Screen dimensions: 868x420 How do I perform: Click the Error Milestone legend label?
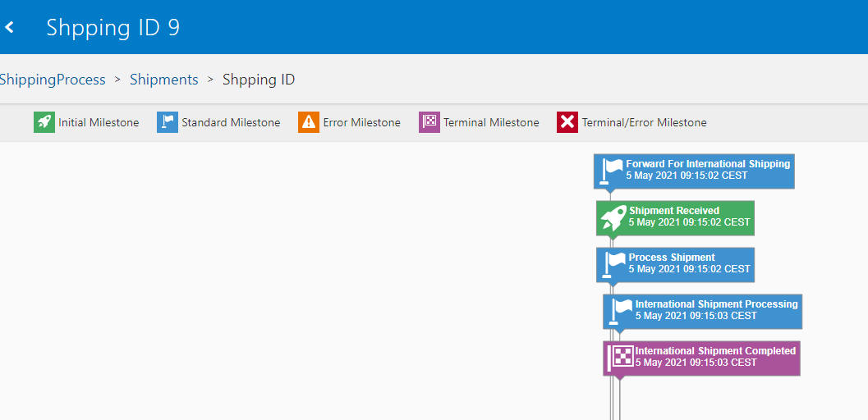(361, 123)
